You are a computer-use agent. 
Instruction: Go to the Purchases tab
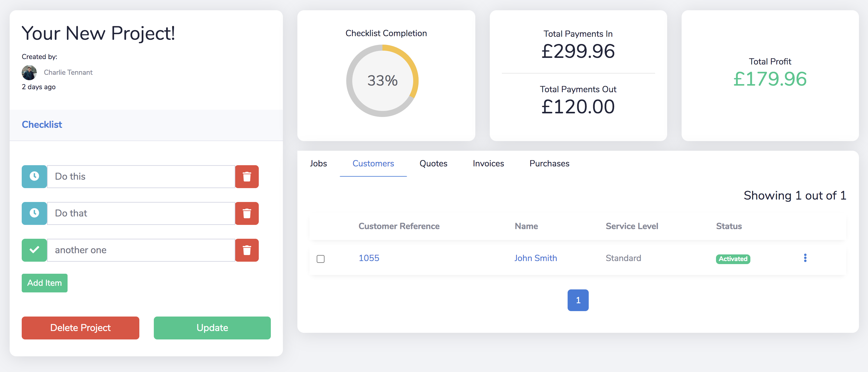549,164
